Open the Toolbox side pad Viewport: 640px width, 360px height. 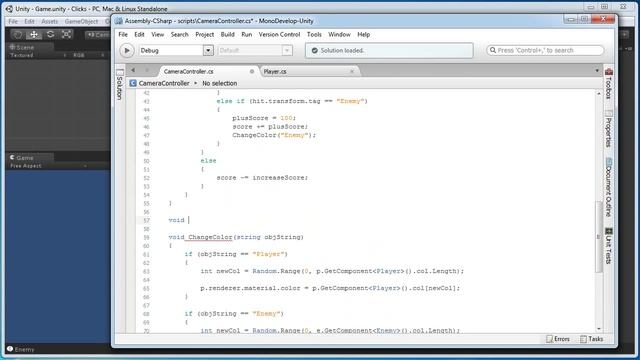[609, 84]
